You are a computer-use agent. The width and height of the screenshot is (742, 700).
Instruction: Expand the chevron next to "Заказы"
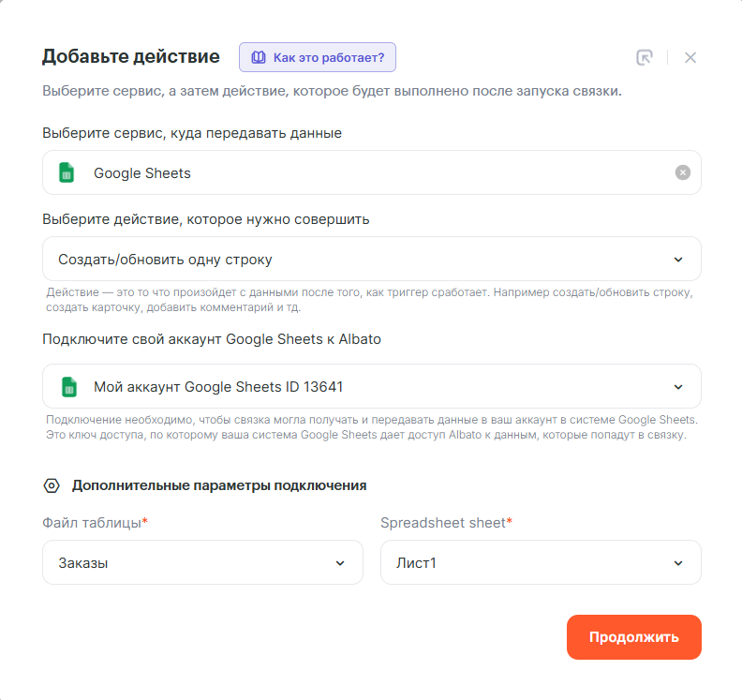(x=340, y=563)
